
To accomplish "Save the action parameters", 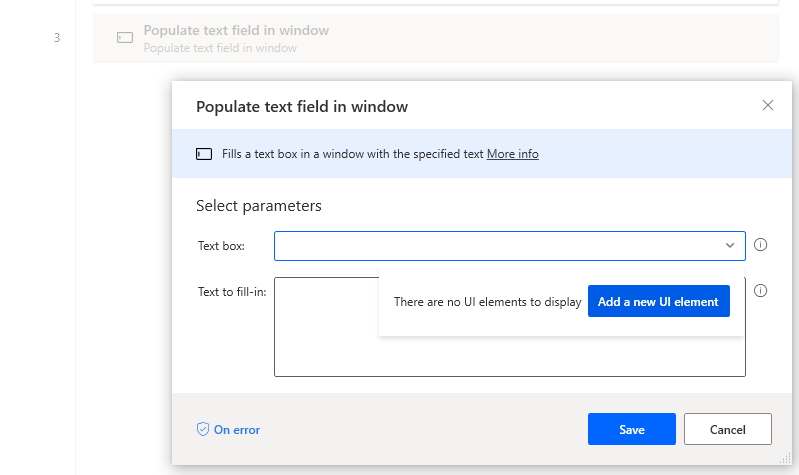I will coord(631,429).
